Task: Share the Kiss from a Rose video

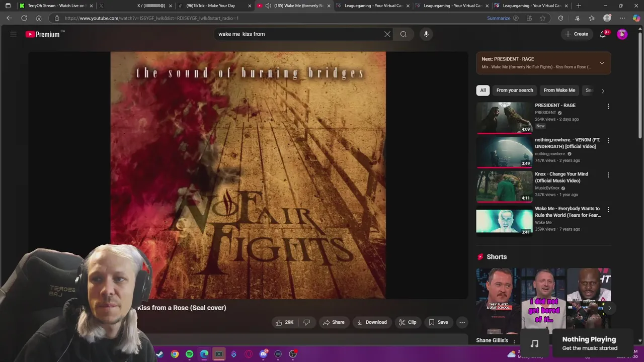Action: click(334, 322)
